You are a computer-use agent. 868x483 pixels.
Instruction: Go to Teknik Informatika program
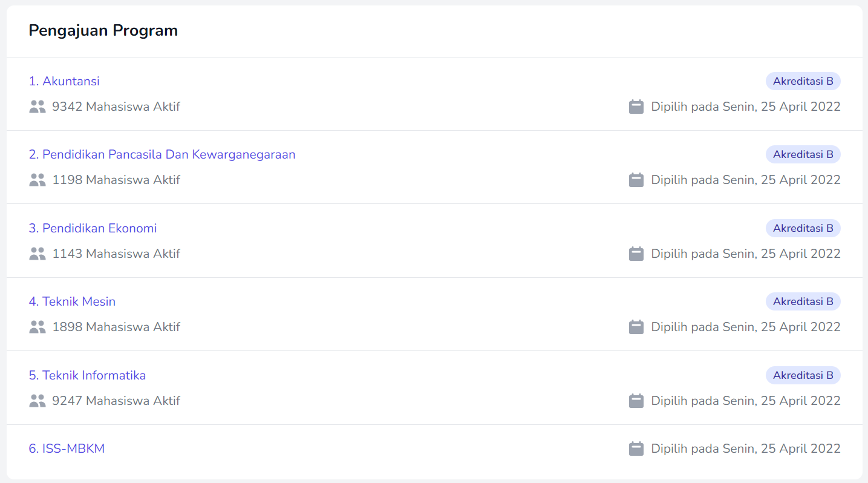(87, 375)
